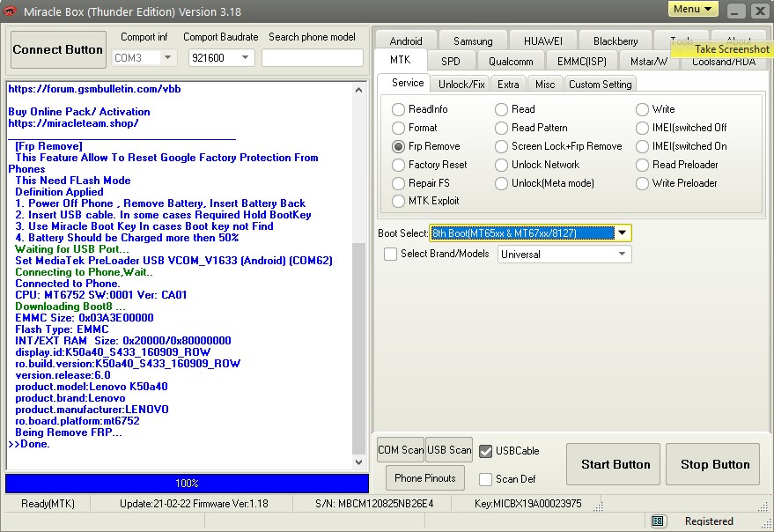Open the Service sub-tab
This screenshot has width=774, height=532.
[408, 83]
